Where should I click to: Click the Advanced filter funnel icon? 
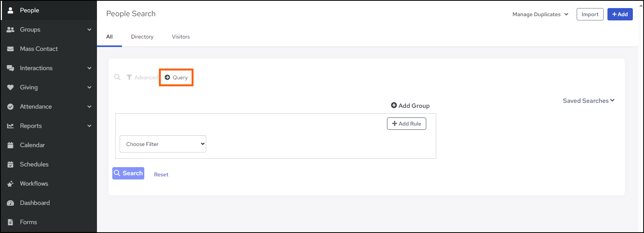click(129, 77)
